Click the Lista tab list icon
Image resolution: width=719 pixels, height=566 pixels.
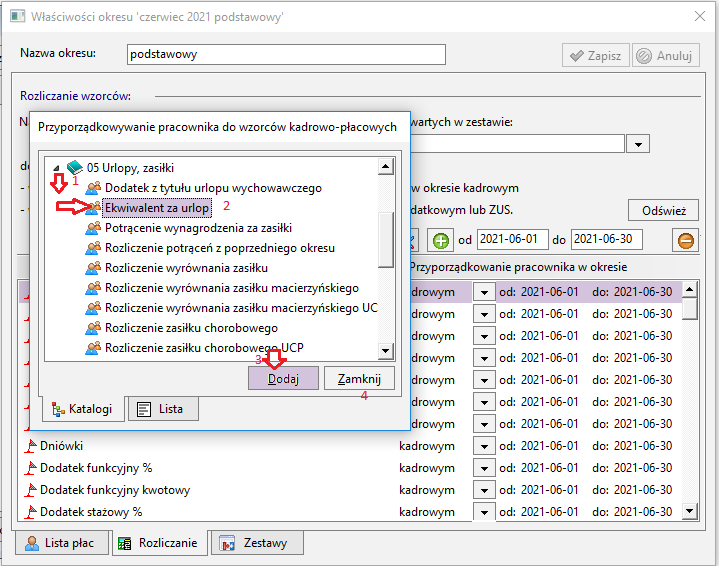pos(144,409)
